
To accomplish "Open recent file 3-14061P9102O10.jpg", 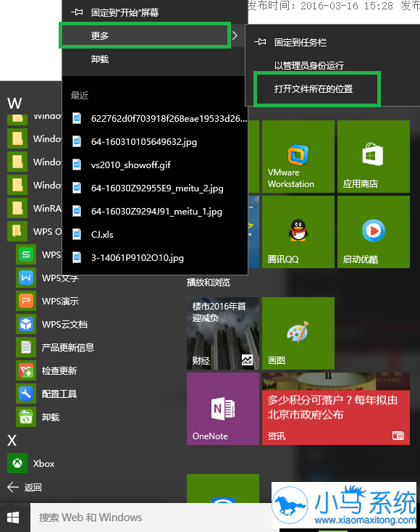I will [x=155, y=258].
